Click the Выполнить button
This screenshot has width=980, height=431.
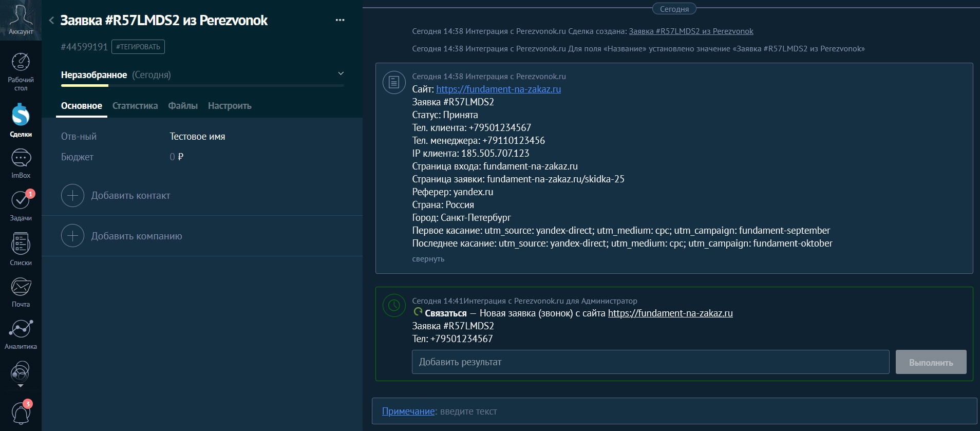click(x=931, y=362)
